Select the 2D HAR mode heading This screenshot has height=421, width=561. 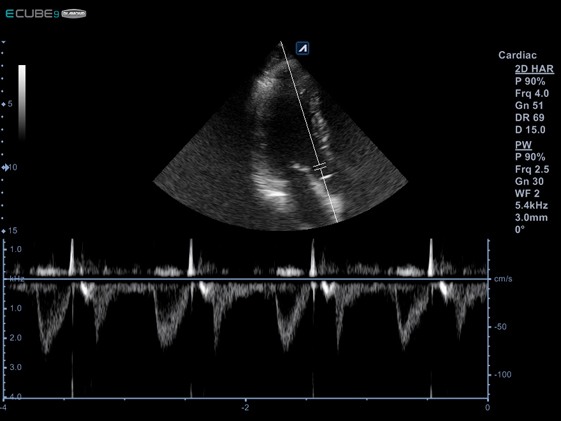[534, 69]
